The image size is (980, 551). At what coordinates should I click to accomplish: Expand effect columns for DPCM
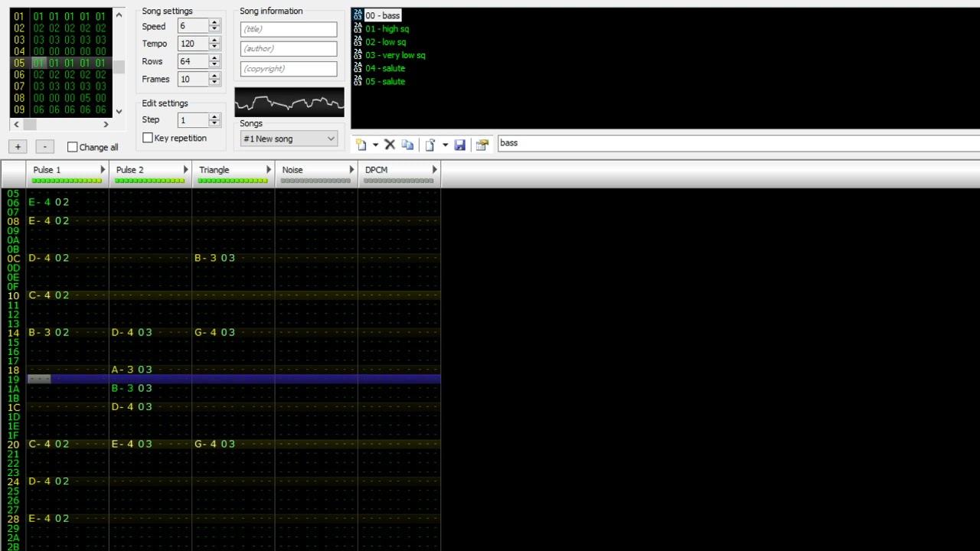tap(434, 170)
